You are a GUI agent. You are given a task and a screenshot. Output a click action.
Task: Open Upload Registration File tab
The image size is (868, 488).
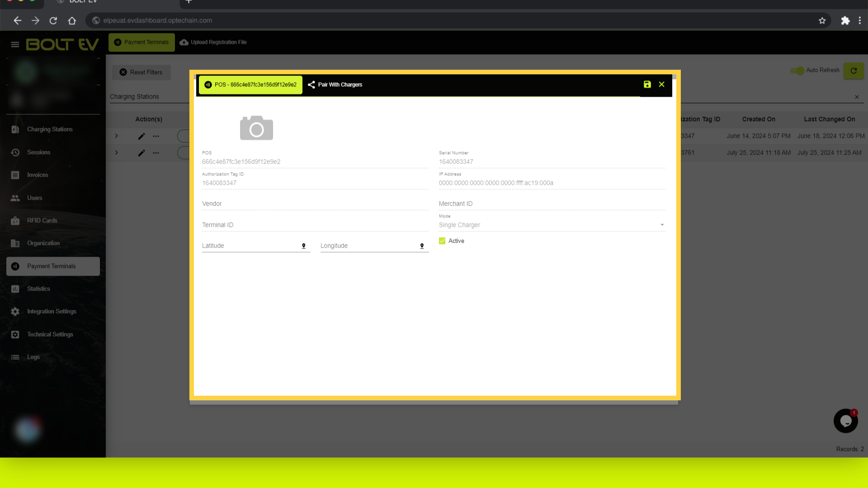tap(213, 42)
